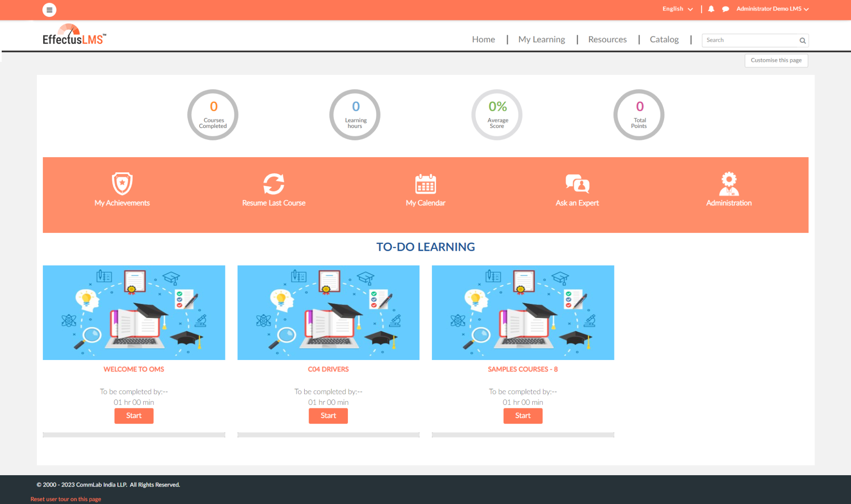
Task: Click the Customise this page button
Action: click(776, 60)
